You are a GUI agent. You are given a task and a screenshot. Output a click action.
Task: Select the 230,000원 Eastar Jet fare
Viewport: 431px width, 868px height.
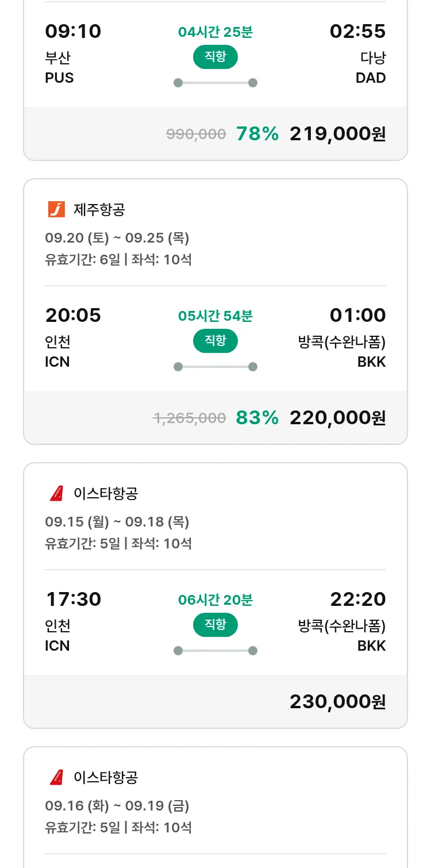(337, 702)
